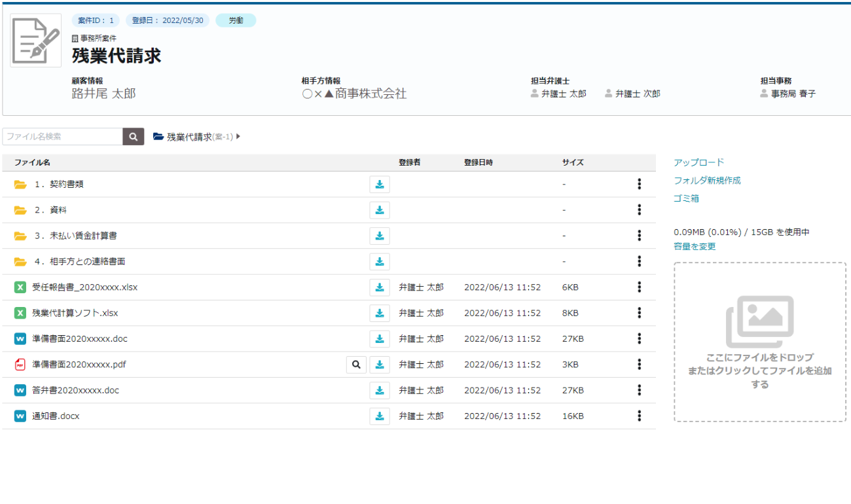Click lawyer 弁護士 次郎 in header
The image size is (851, 504).
632,94
